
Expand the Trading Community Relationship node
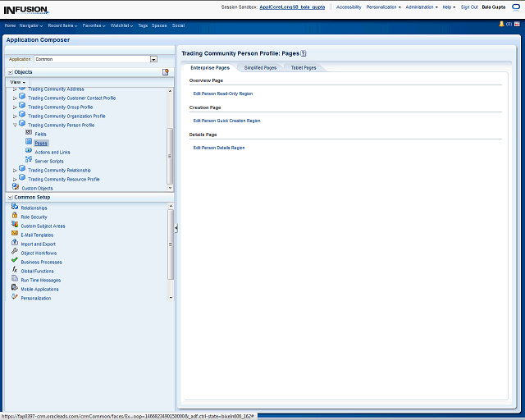point(14,171)
